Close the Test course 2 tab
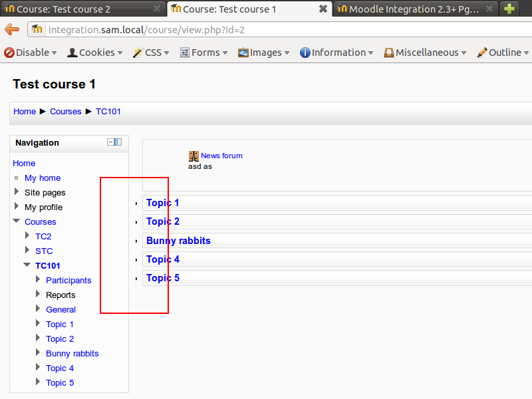 (157, 9)
